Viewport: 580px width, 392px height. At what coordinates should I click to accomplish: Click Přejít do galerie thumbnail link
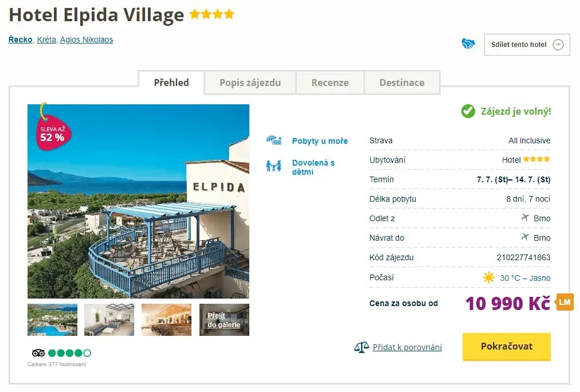click(224, 320)
